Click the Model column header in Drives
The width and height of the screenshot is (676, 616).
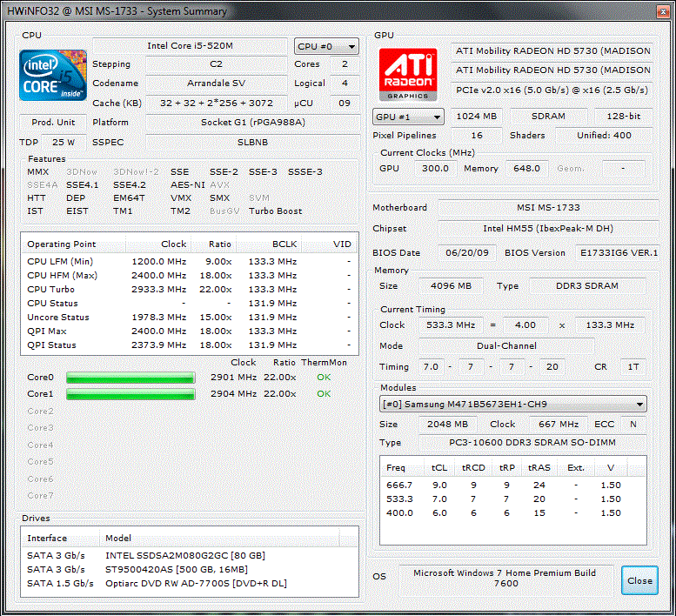219,538
